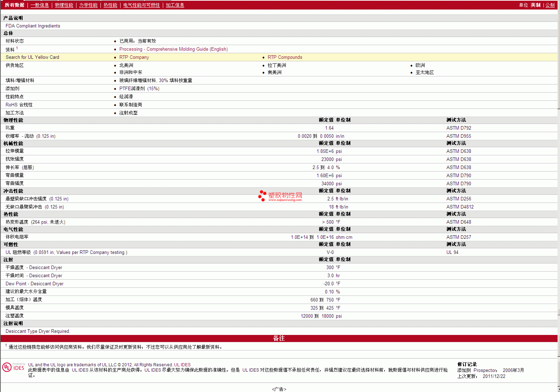Click the Dew Point - Desiccant Dryer label
Screen dimensions: 560x392
click(35, 284)
